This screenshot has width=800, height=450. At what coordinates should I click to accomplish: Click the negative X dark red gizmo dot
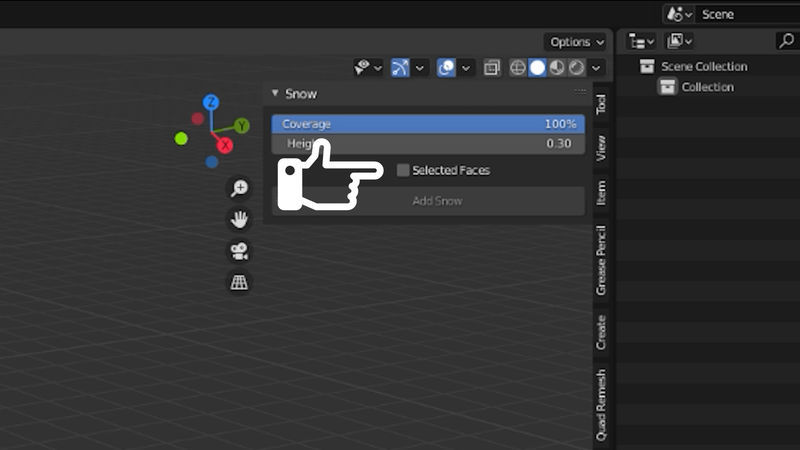coord(198,119)
